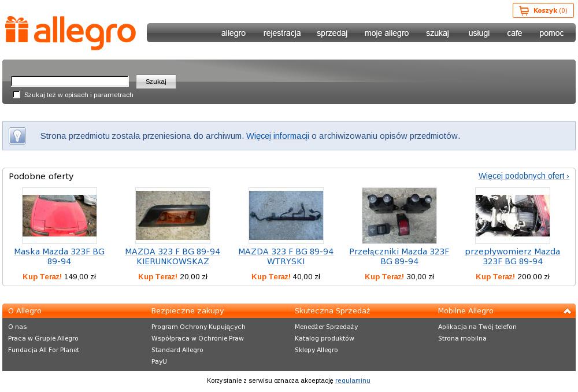
Task: Open Praca w Grupie Allegro
Action: 43,338
